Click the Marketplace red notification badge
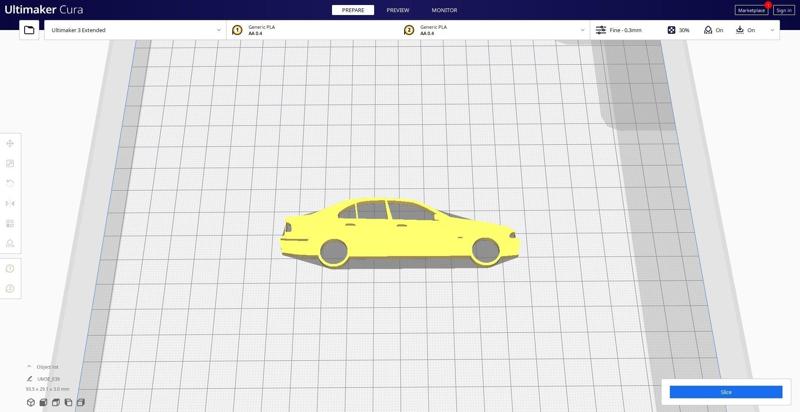This screenshot has height=412, width=800. tap(768, 5)
